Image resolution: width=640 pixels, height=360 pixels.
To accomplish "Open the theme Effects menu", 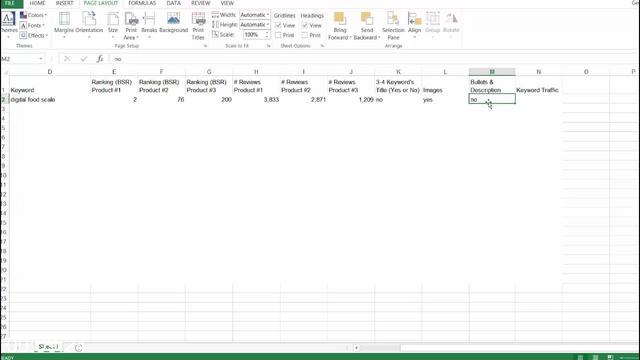I will pos(34,36).
